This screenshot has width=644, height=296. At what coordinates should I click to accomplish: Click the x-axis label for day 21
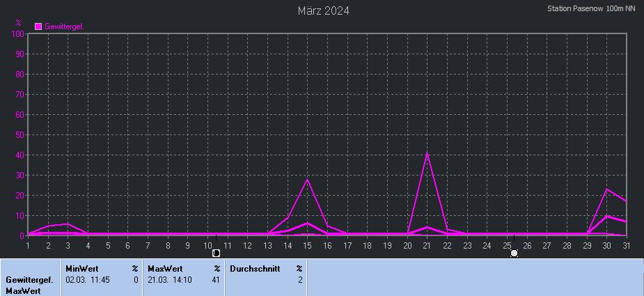tap(427, 246)
